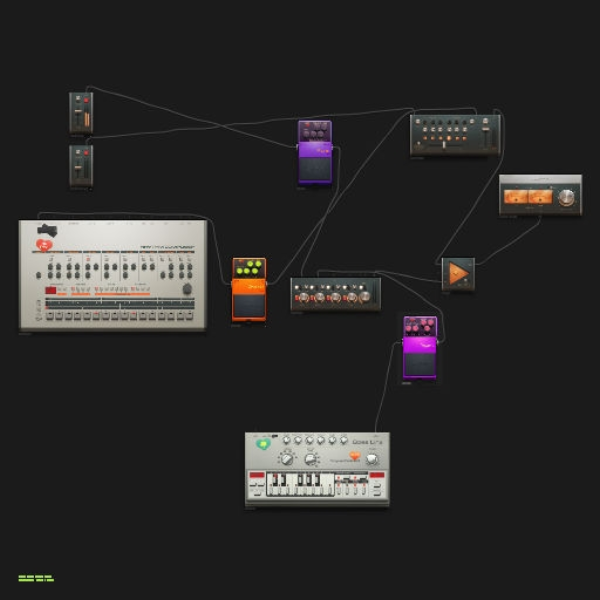Click the large round tempo knob on the drum machine
The image size is (600, 600).
coord(187,289)
